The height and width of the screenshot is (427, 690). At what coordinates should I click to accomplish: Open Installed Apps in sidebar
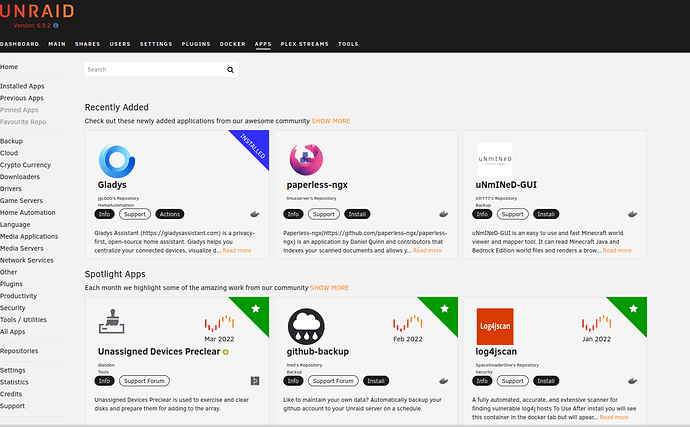coord(22,86)
